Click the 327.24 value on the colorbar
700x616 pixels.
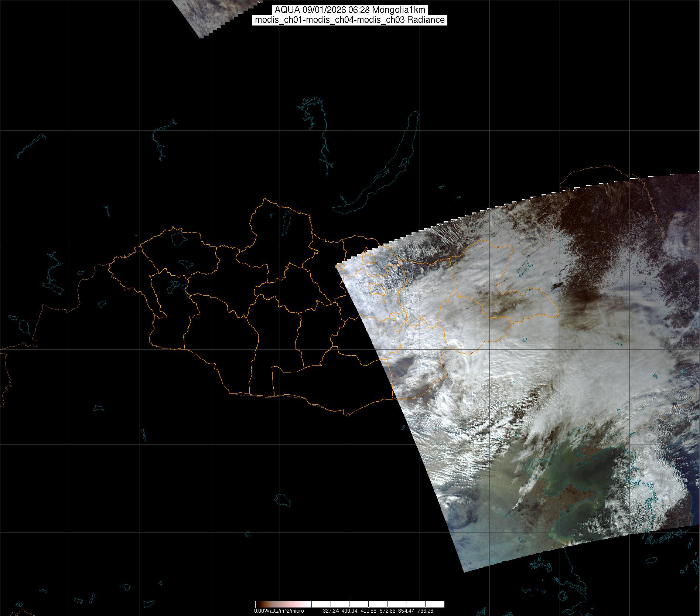331,611
